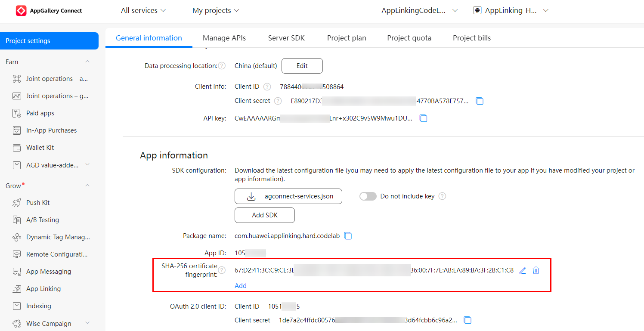This screenshot has height=331, width=644.
Task: Select the App Messaging icon
Action: tap(17, 272)
